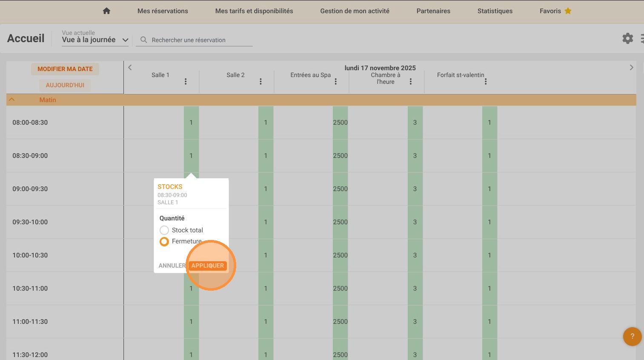Click Chambre à l'heure cell at 08:30-09:00

[415, 156]
